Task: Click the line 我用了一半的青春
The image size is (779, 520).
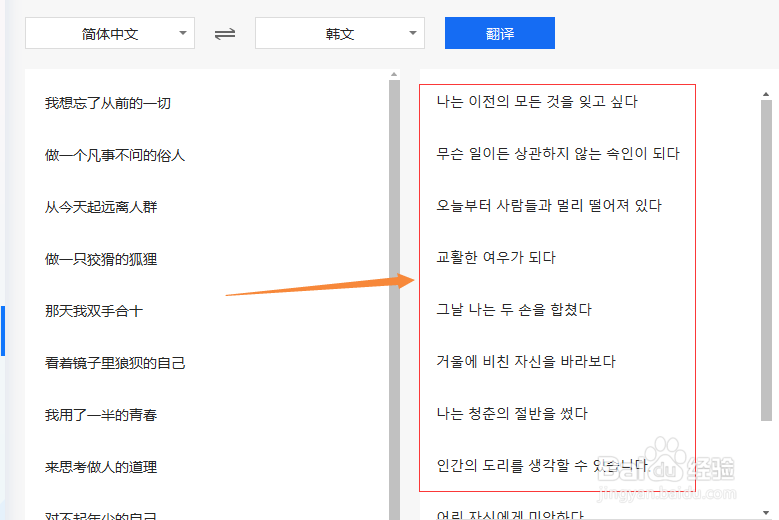Action: [x=101, y=415]
